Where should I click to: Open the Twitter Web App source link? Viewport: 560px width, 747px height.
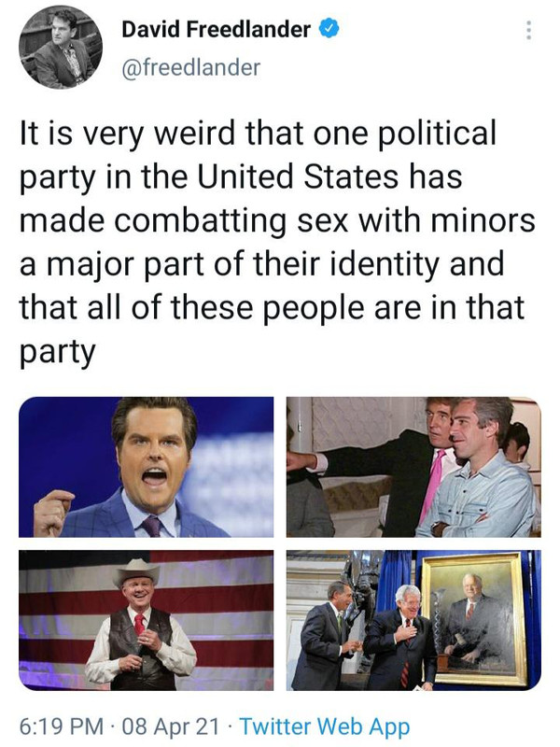tap(325, 726)
